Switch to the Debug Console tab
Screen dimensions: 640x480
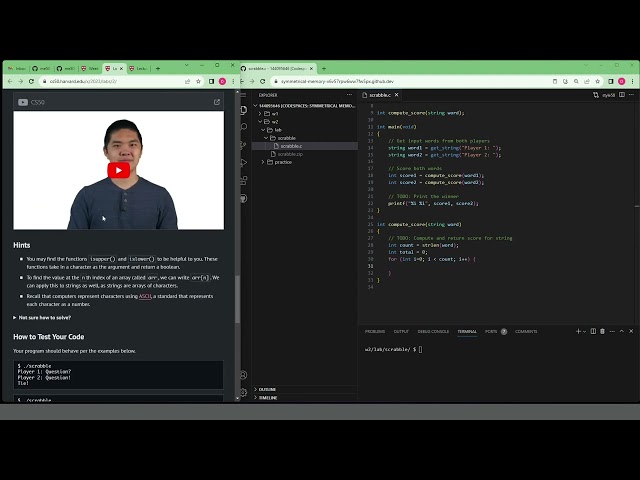[x=433, y=331]
